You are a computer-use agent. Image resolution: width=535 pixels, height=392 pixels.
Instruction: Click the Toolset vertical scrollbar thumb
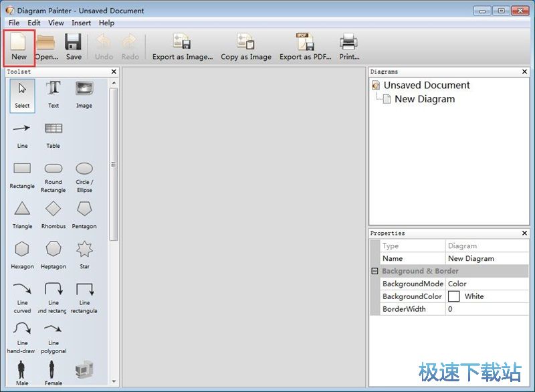pyautogui.click(x=114, y=165)
